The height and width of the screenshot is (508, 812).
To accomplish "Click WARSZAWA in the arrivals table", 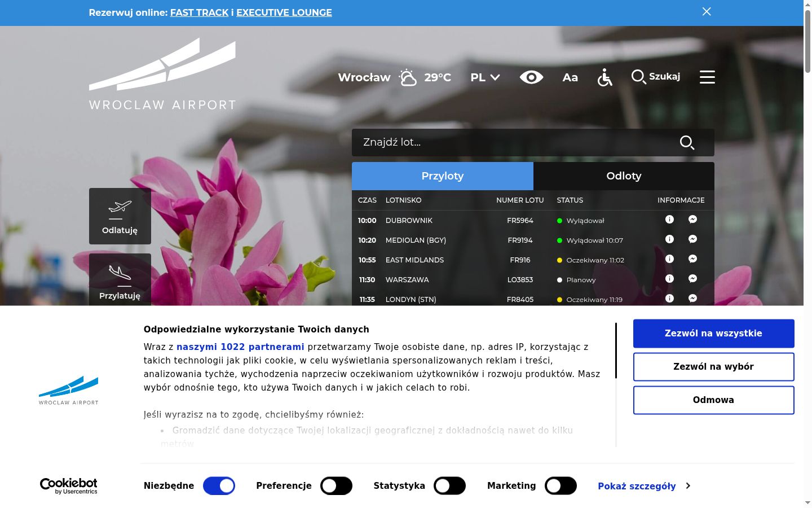I will 407,280.
